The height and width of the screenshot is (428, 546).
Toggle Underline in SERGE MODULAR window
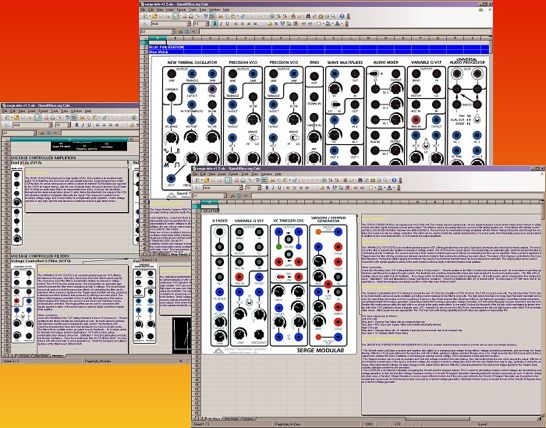tap(280, 188)
